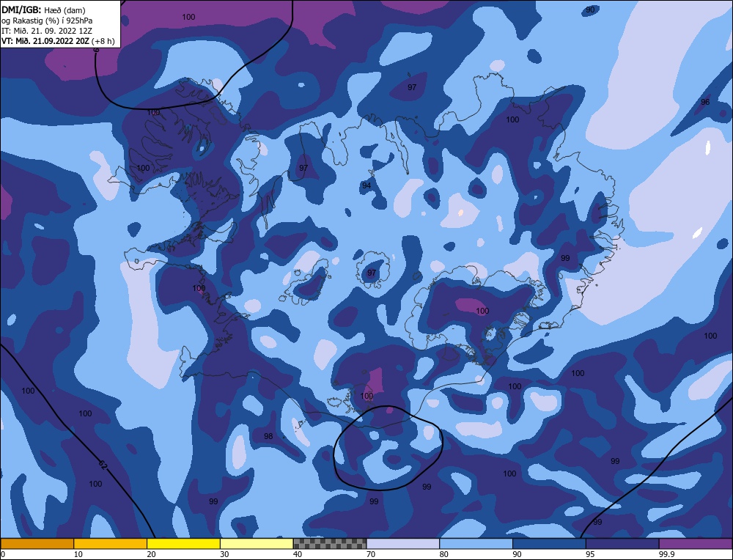
Task: Select the purple above-99.9 legend swatch
Action: click(696, 543)
